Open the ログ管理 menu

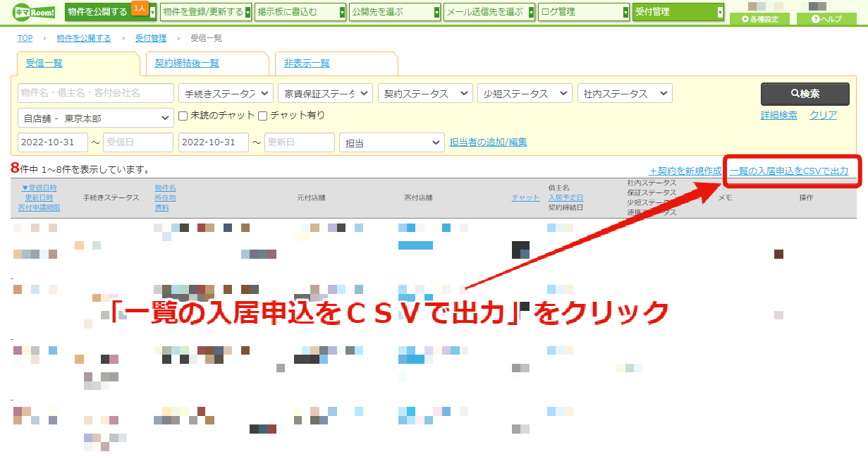[x=584, y=12]
